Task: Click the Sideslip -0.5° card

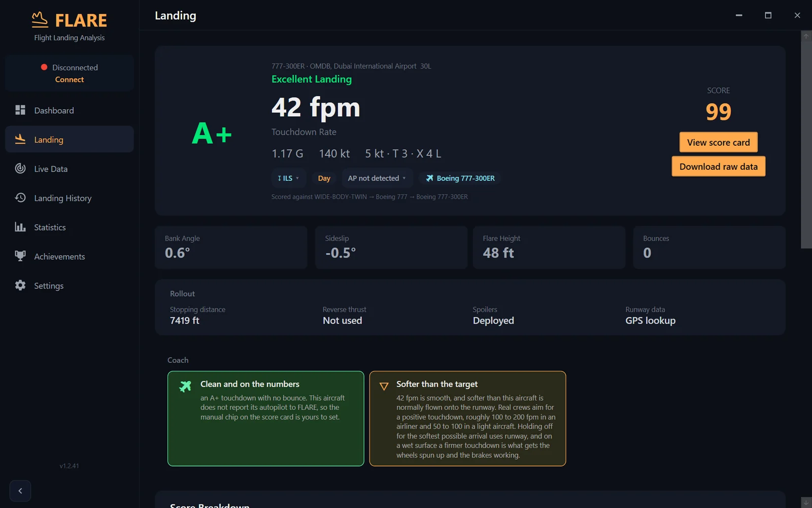Action: [x=391, y=247]
